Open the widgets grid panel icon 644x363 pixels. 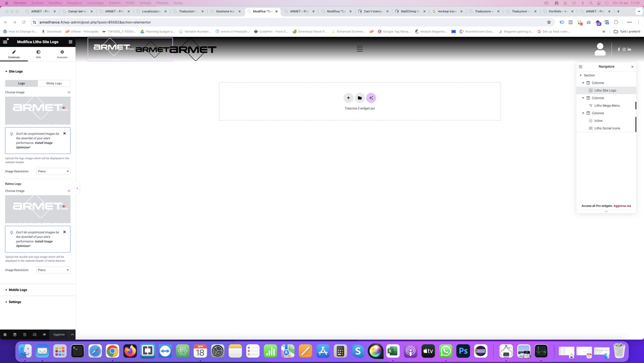pos(70,41)
